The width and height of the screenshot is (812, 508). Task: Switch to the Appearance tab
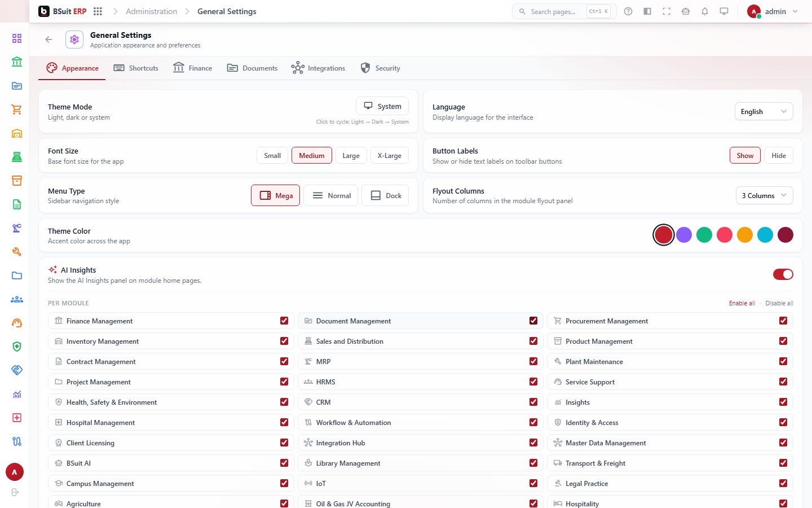click(72, 68)
